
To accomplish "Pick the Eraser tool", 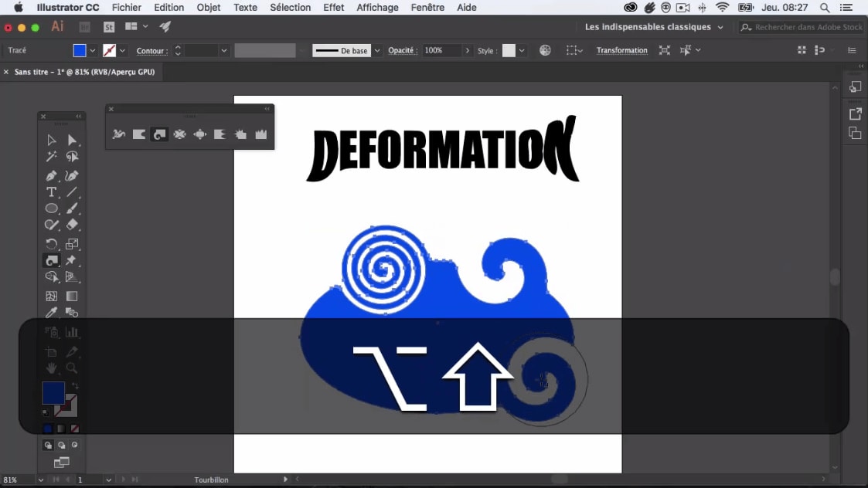I will 72,225.
